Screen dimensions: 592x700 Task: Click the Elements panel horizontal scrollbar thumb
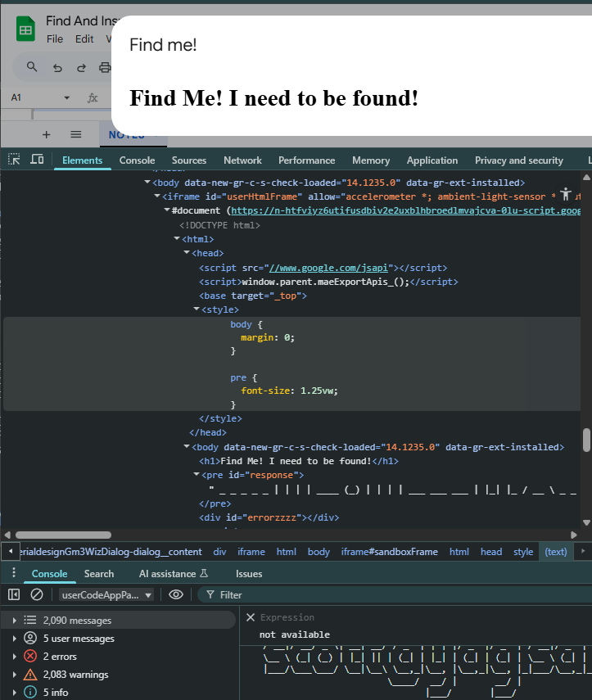63,535
